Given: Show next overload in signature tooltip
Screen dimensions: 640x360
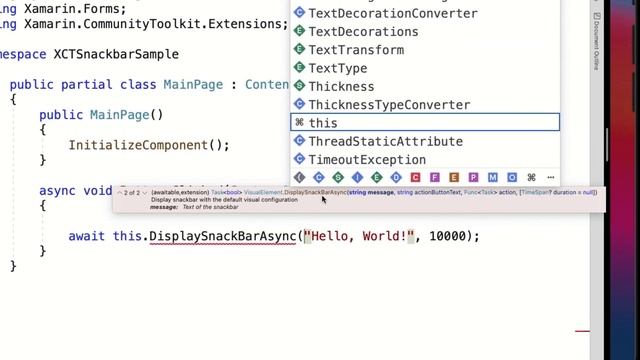Looking at the screenshot, I should [x=144, y=193].
